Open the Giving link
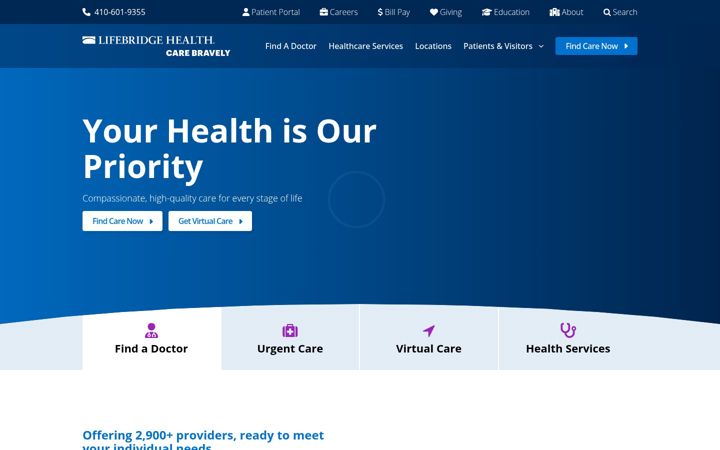 click(446, 12)
